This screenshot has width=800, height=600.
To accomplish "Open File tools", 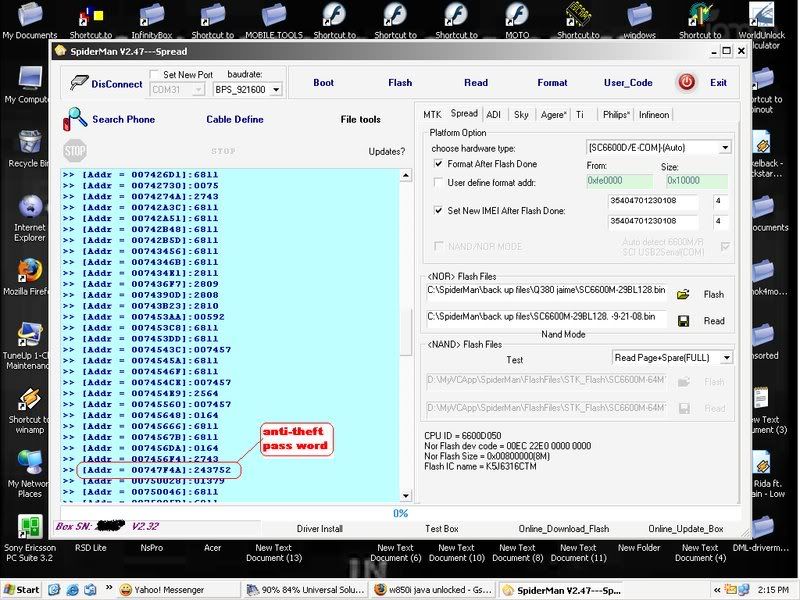I will coord(360,119).
